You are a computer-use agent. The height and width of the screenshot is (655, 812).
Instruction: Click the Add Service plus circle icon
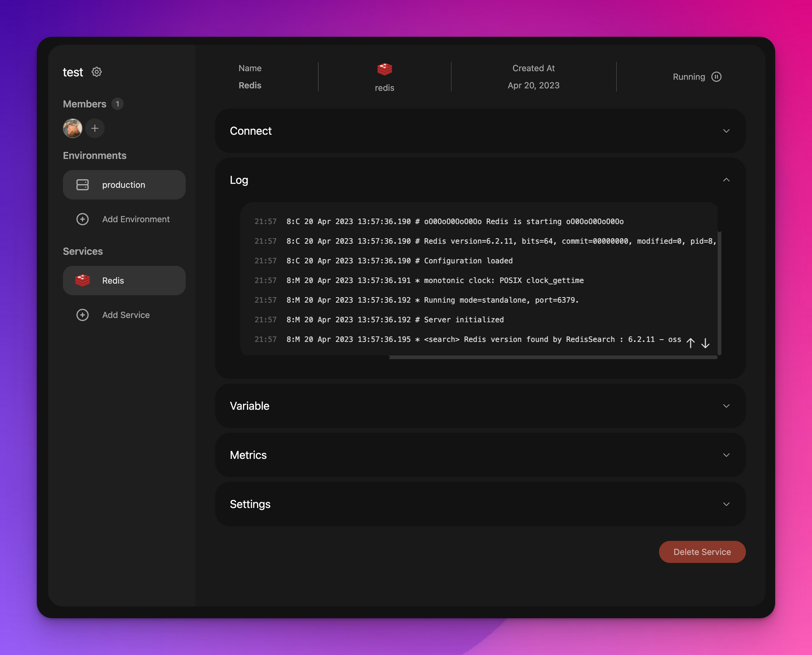(x=82, y=315)
